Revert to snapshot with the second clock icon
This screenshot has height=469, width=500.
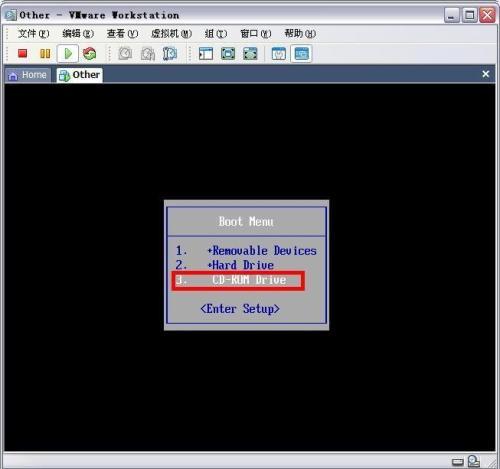[148, 54]
